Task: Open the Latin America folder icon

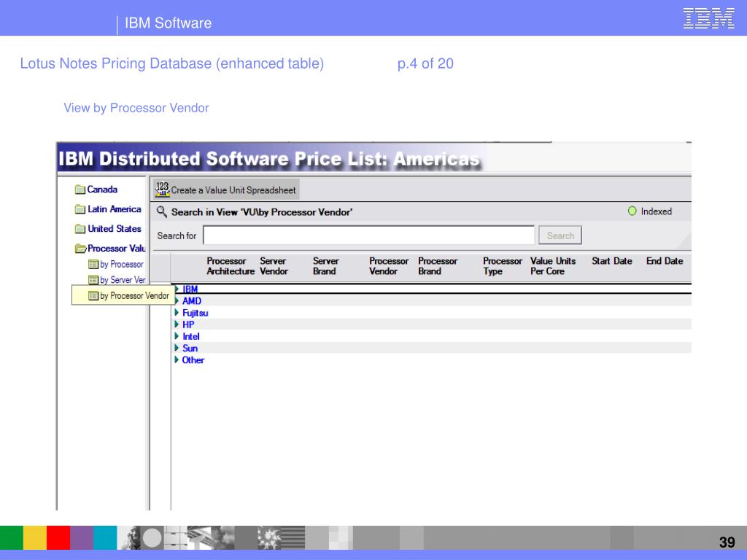Action: click(x=80, y=209)
